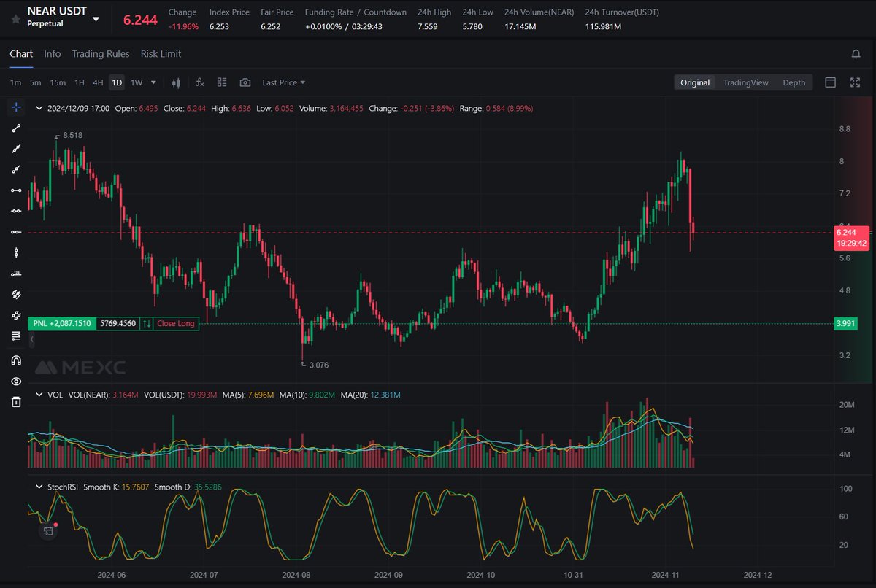Select the 5m time interval

coord(35,82)
